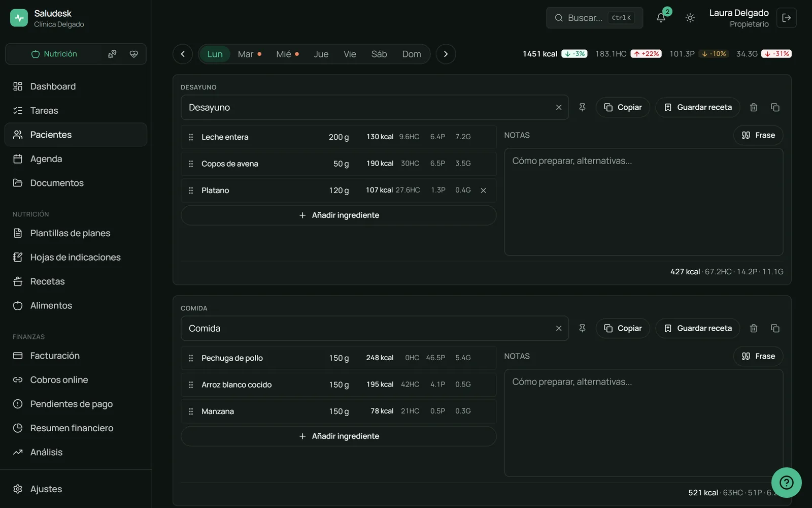Image resolution: width=812 pixels, height=508 pixels.
Task: Click drag handle of Manzana row
Action: click(191, 411)
